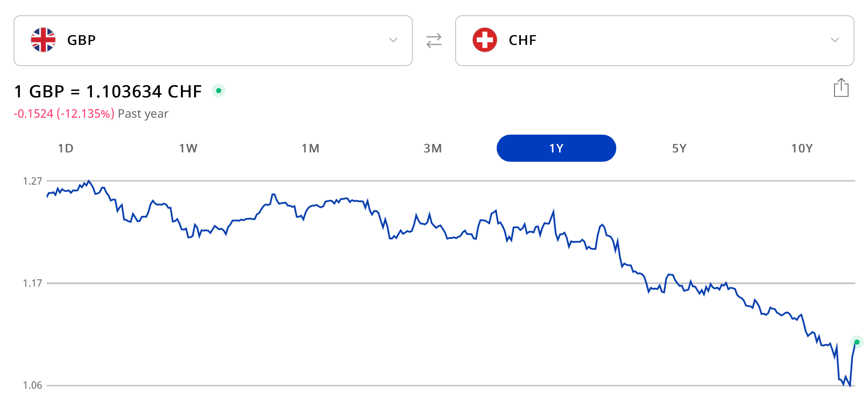
Task: Show the 5Y chart range
Action: (679, 148)
